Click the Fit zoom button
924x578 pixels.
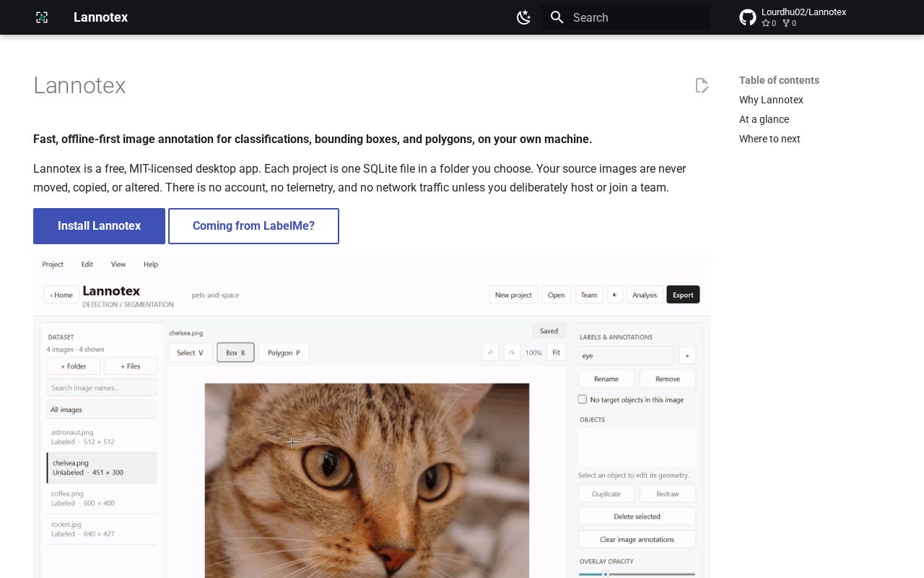[x=557, y=353]
